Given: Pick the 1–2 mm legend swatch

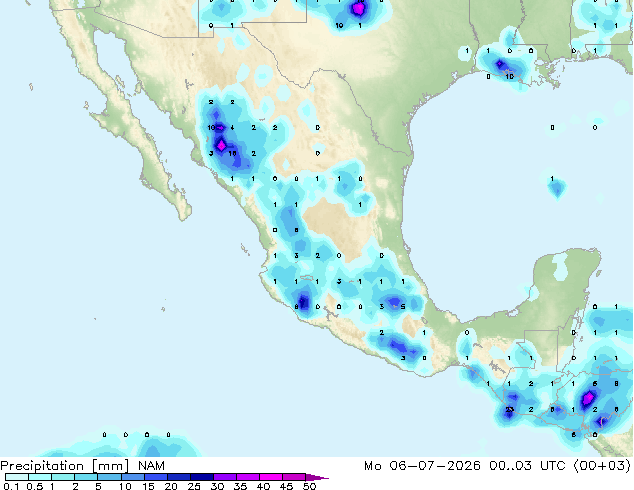Looking at the screenshot, I should pyautogui.click(x=63, y=477).
